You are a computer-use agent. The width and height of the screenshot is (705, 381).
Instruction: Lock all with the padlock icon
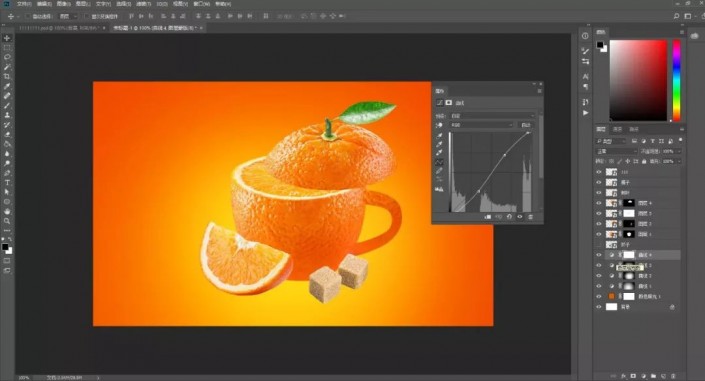(x=644, y=161)
